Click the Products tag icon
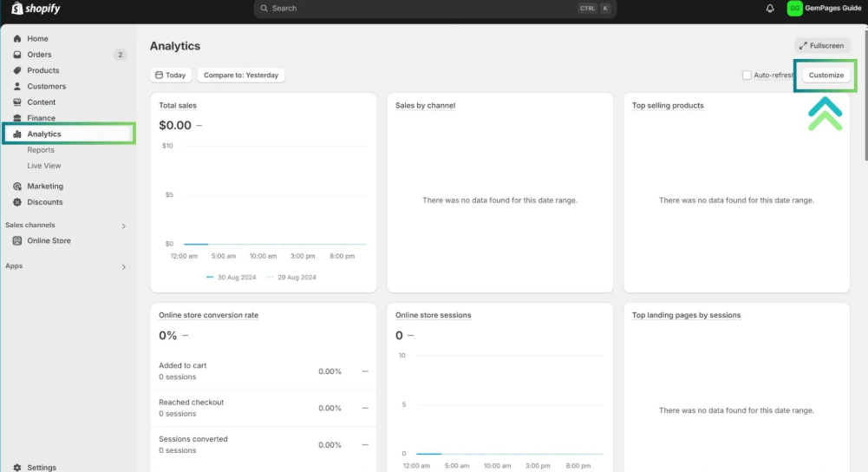This screenshot has width=868, height=472. (x=17, y=70)
